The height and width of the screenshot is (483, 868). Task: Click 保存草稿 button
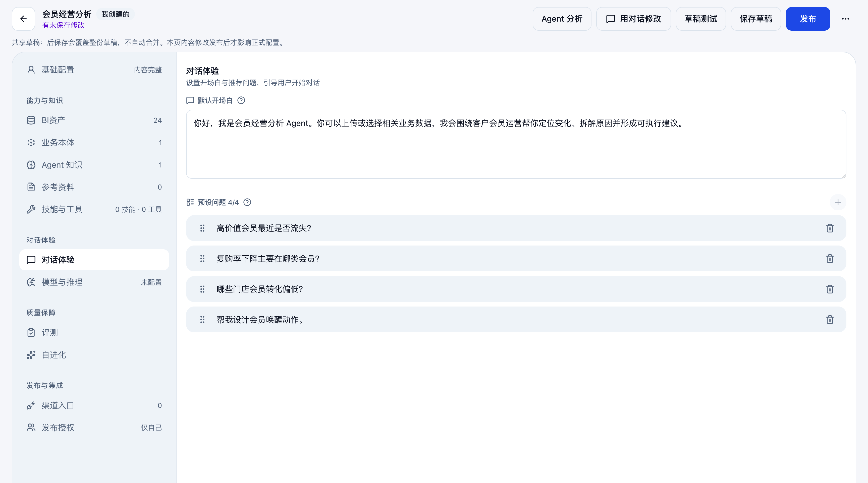coord(756,19)
